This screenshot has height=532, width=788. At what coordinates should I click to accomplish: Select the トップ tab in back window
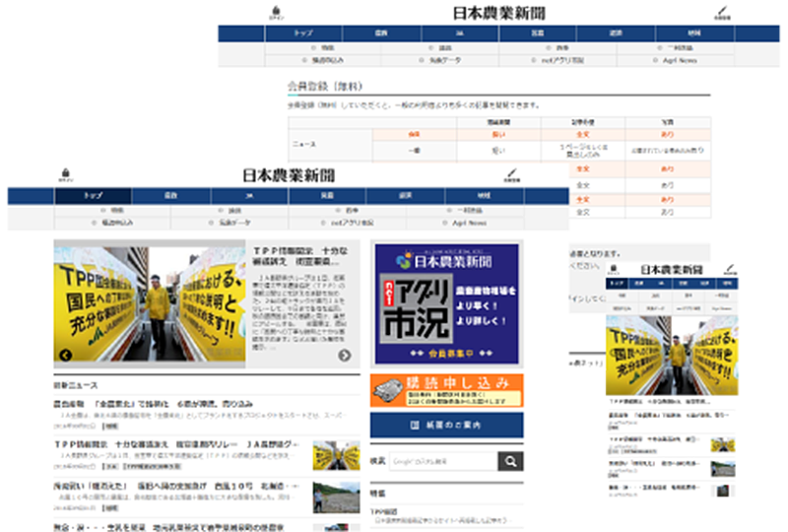[x=303, y=33]
